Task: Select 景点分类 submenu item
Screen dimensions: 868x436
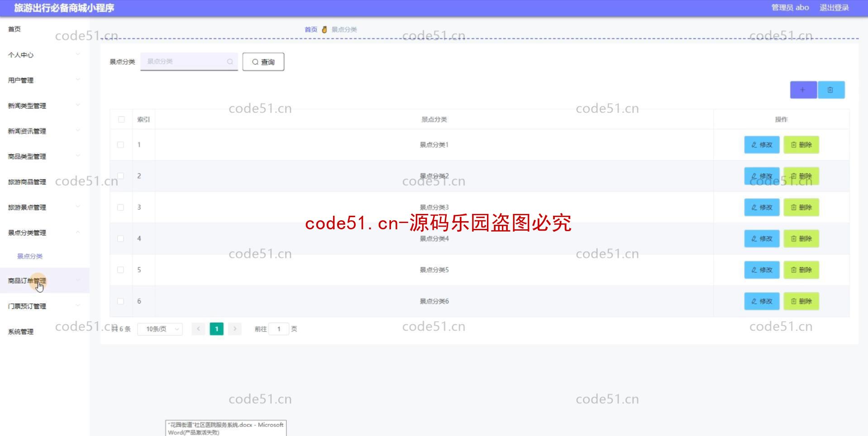Action: [x=30, y=256]
